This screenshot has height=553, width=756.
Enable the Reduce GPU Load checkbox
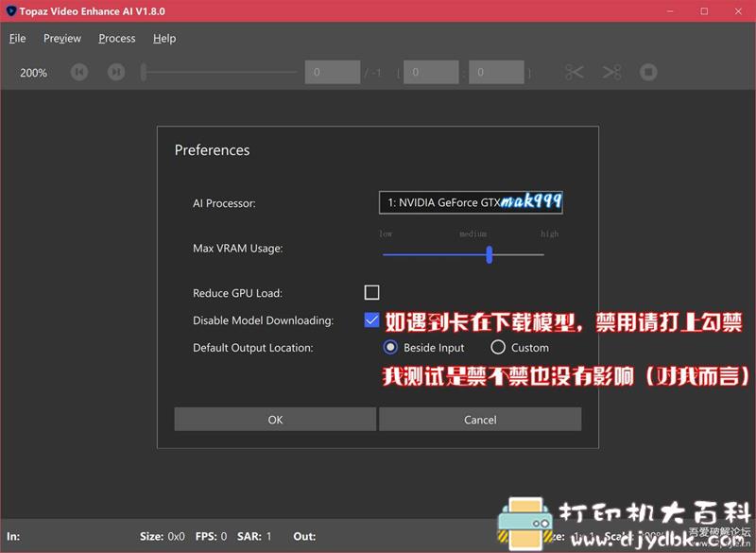[371, 292]
